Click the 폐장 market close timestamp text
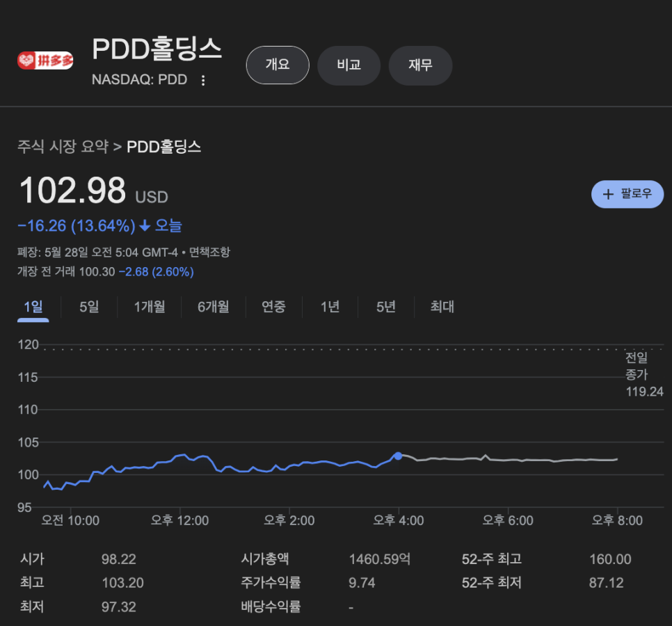 (x=97, y=252)
